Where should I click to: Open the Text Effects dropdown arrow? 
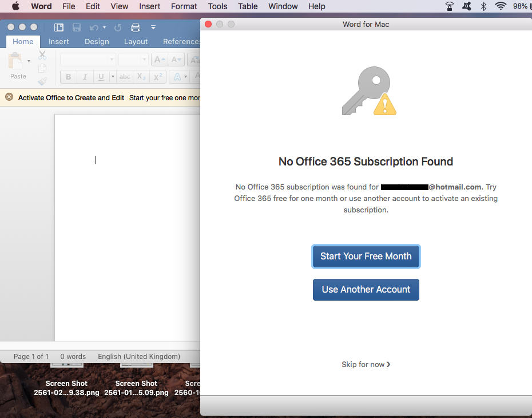point(185,77)
